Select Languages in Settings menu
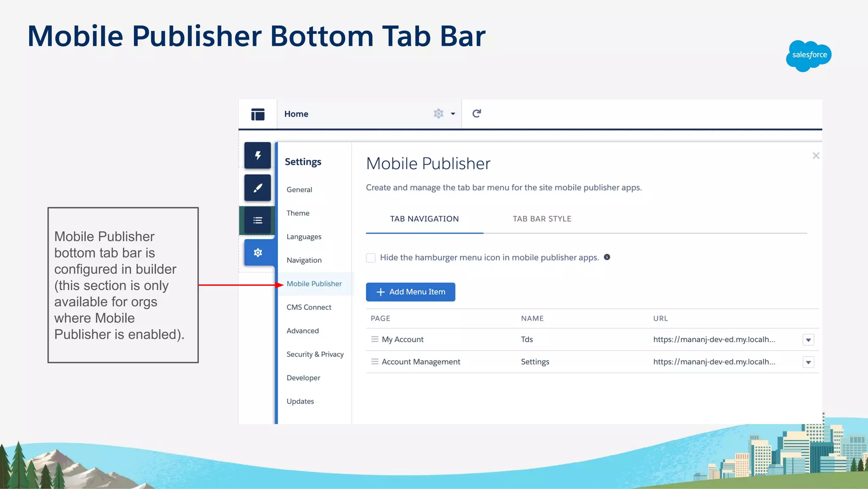This screenshot has width=868, height=489. (304, 237)
